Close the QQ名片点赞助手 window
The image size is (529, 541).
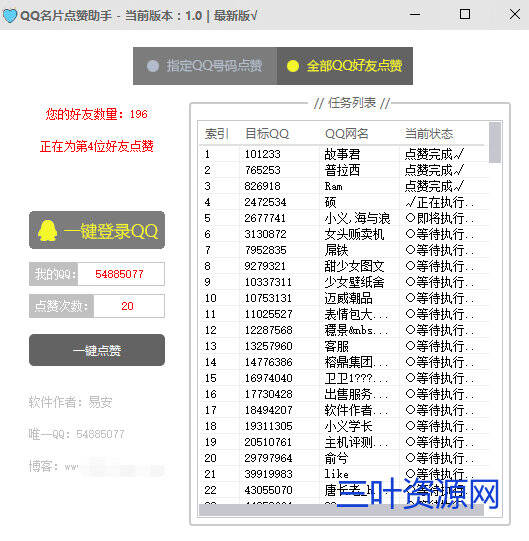(515, 14)
